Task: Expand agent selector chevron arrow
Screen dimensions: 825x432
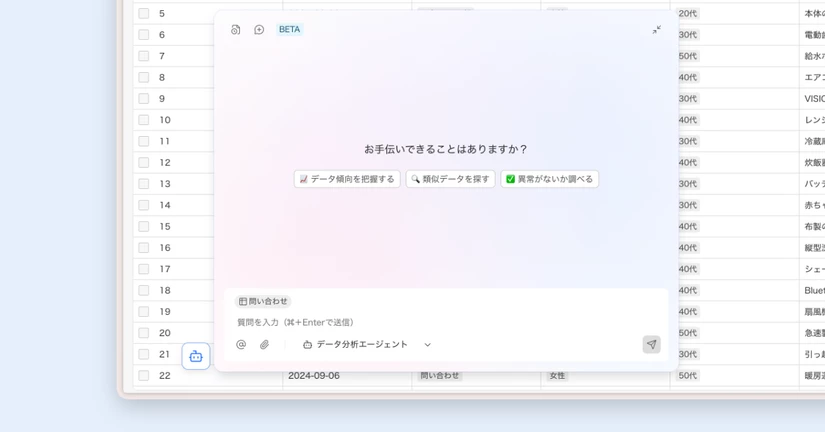Action: point(427,345)
